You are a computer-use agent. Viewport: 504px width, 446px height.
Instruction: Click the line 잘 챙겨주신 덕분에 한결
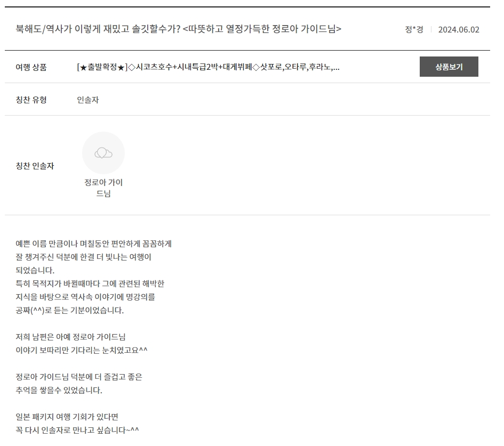pos(84,257)
